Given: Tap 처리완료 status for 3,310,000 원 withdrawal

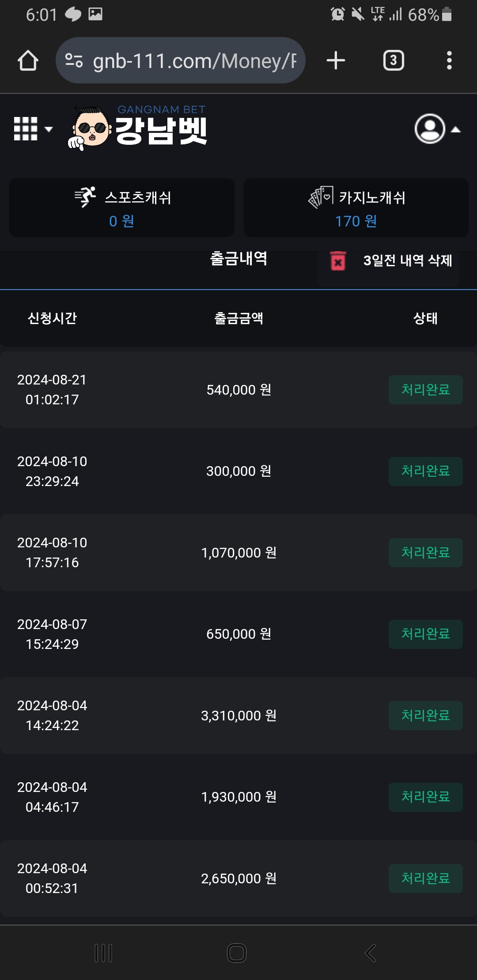Looking at the screenshot, I should tap(425, 716).
